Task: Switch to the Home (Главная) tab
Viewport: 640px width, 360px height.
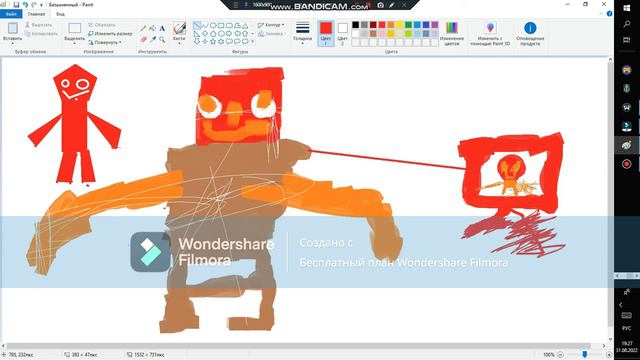Action: [36, 14]
